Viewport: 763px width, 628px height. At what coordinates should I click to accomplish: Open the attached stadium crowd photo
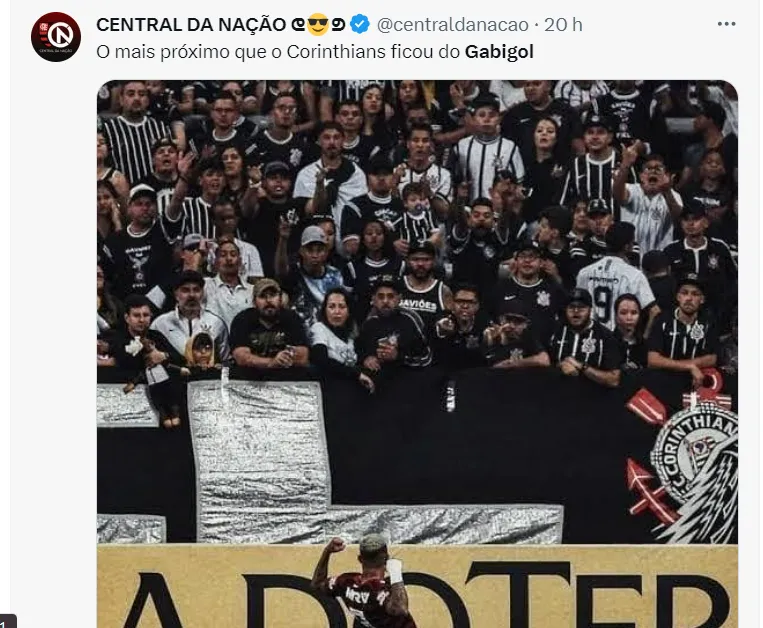pos(418,354)
